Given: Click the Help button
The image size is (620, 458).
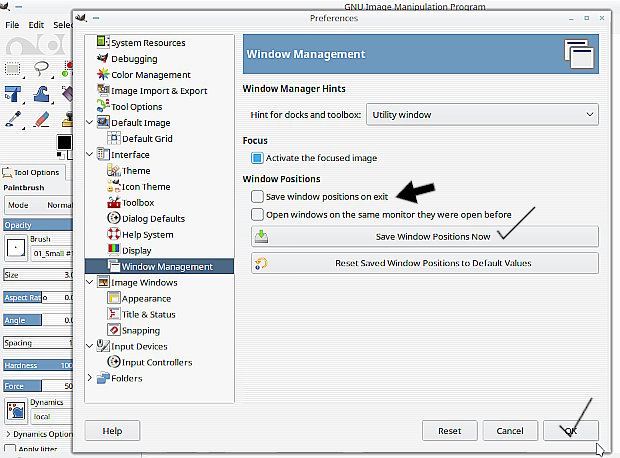Looking at the screenshot, I should tap(112, 430).
